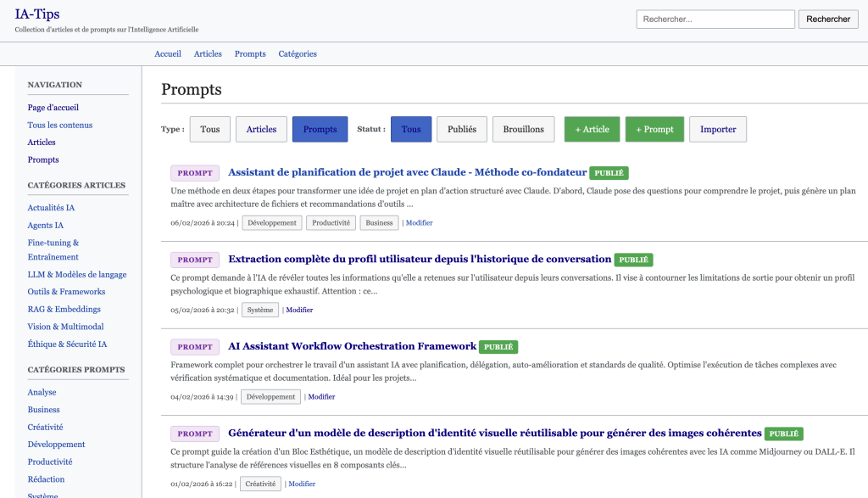Image resolution: width=868 pixels, height=498 pixels.
Task: Add a new prompt via + Prompt
Action: coord(654,129)
